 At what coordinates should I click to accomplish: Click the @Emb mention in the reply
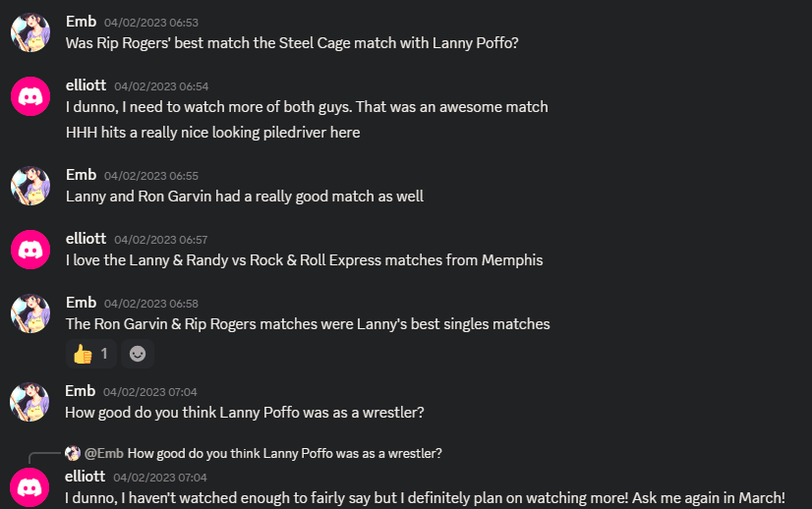click(103, 453)
